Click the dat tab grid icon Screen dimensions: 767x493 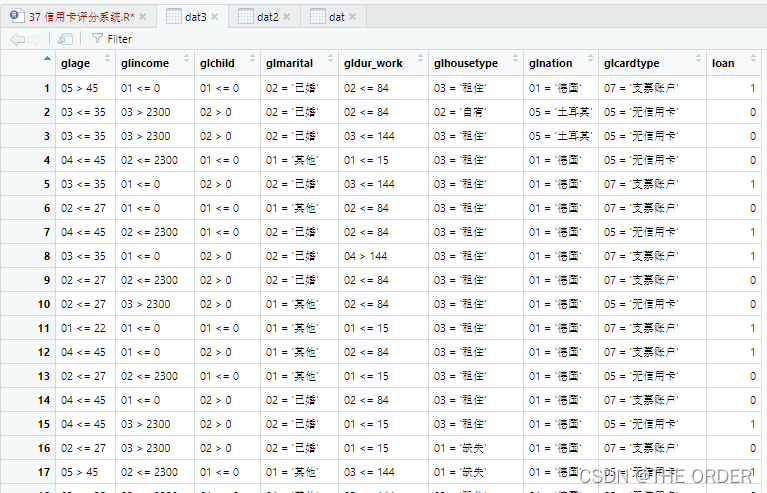318,17
